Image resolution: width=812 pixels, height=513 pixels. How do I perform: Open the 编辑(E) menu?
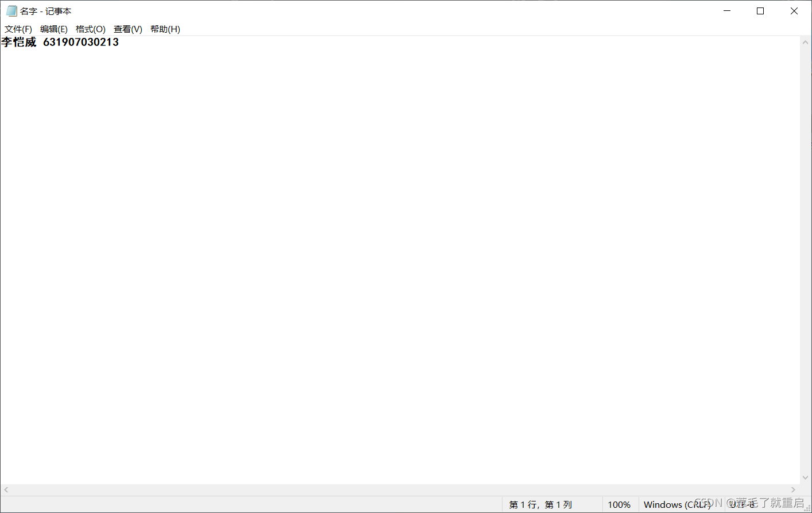[54, 29]
